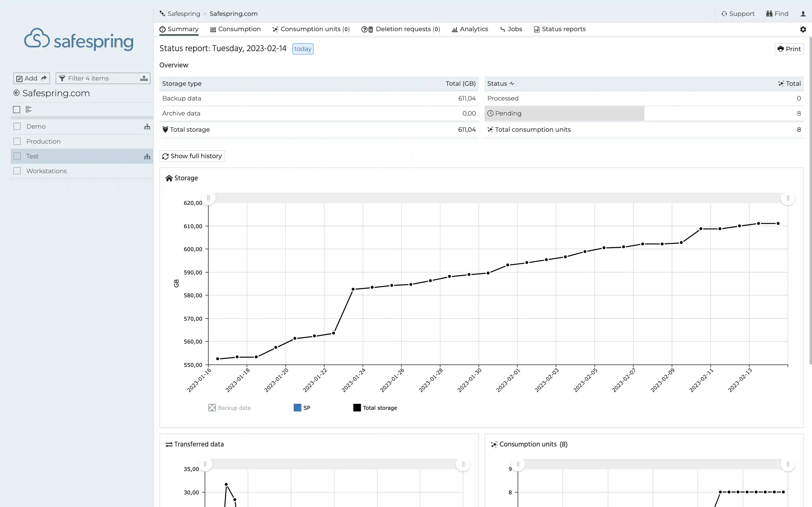Click the Show full history button
The width and height of the screenshot is (812, 507).
click(192, 155)
